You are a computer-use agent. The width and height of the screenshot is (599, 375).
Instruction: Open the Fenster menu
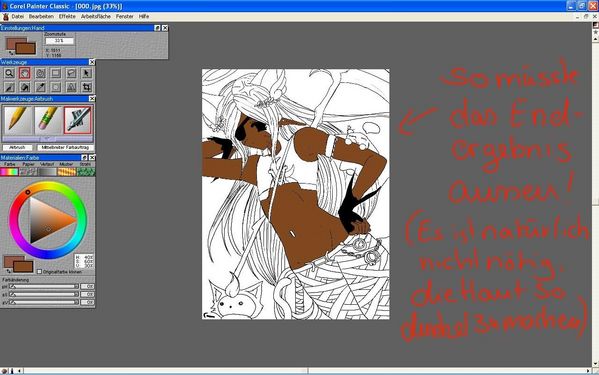click(x=125, y=17)
